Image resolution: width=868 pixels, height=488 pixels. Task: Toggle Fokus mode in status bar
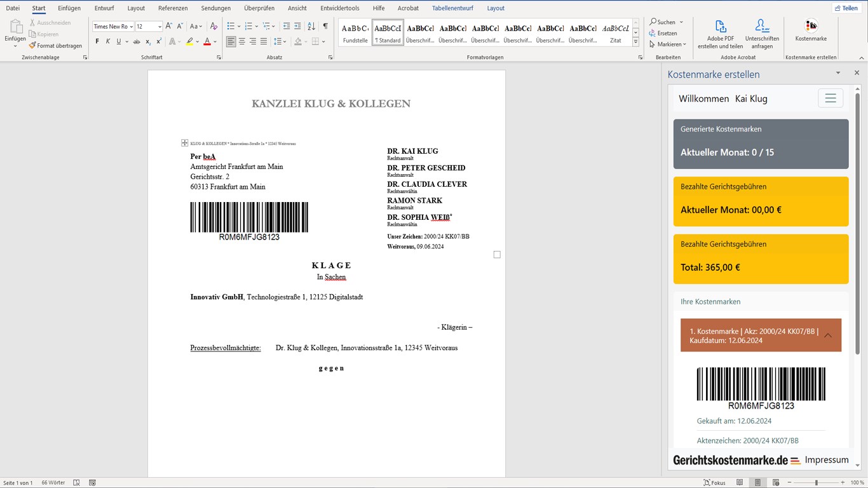click(x=714, y=483)
